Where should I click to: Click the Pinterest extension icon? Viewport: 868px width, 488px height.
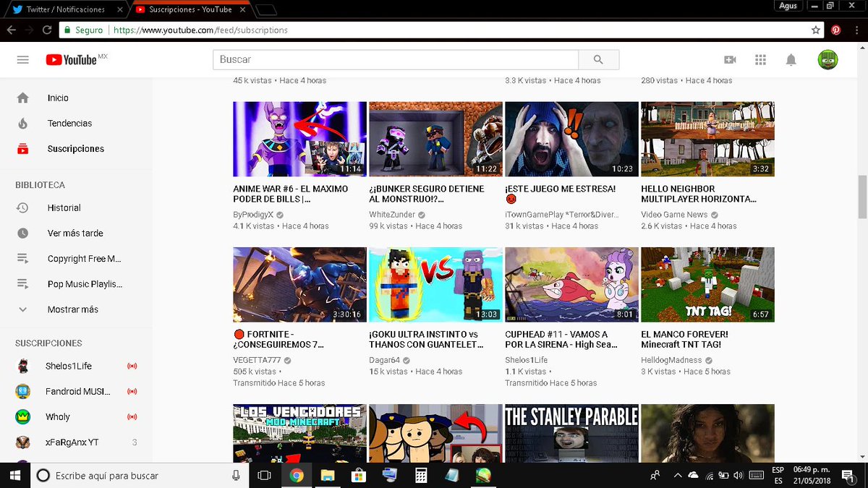pyautogui.click(x=835, y=30)
